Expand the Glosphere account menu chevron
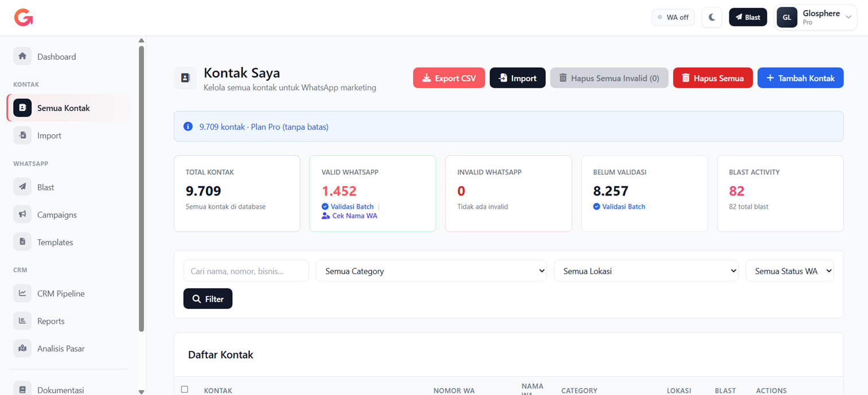 (x=849, y=17)
